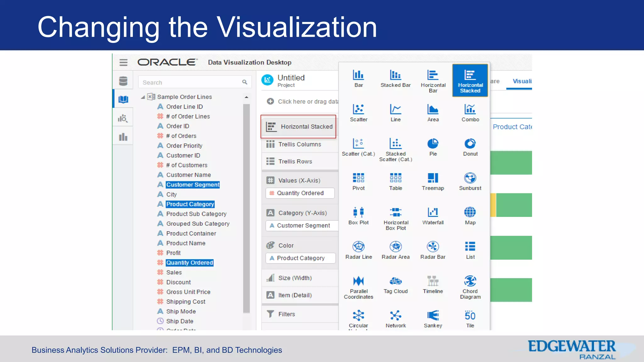Click the search magnifier icon

244,82
